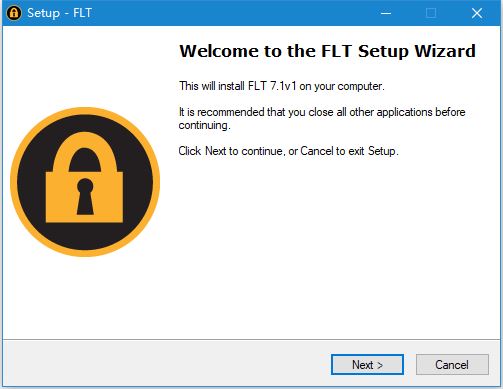The image size is (503, 389).
Task: Click the Next > button
Action: click(367, 364)
